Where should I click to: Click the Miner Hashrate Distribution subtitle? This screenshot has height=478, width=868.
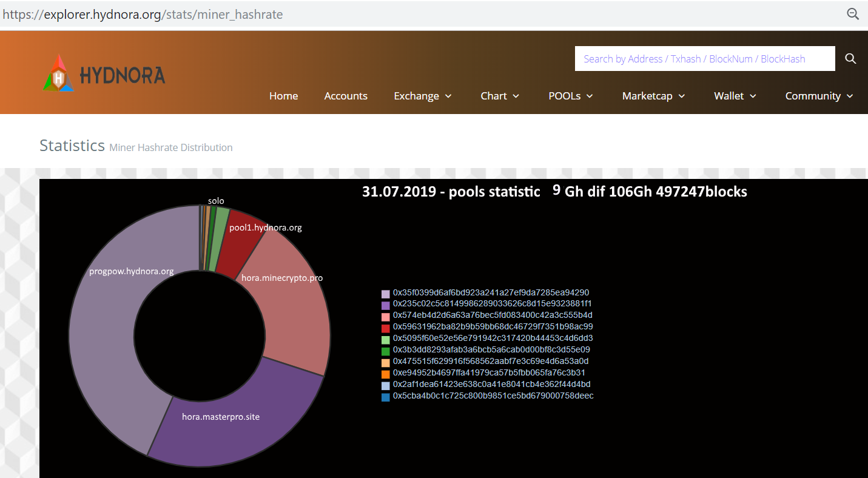click(x=171, y=147)
